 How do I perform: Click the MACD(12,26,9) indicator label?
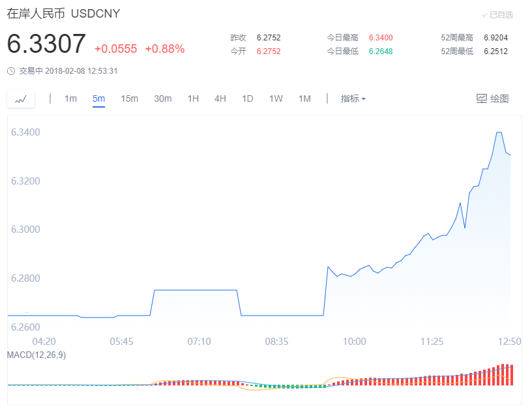[37, 355]
